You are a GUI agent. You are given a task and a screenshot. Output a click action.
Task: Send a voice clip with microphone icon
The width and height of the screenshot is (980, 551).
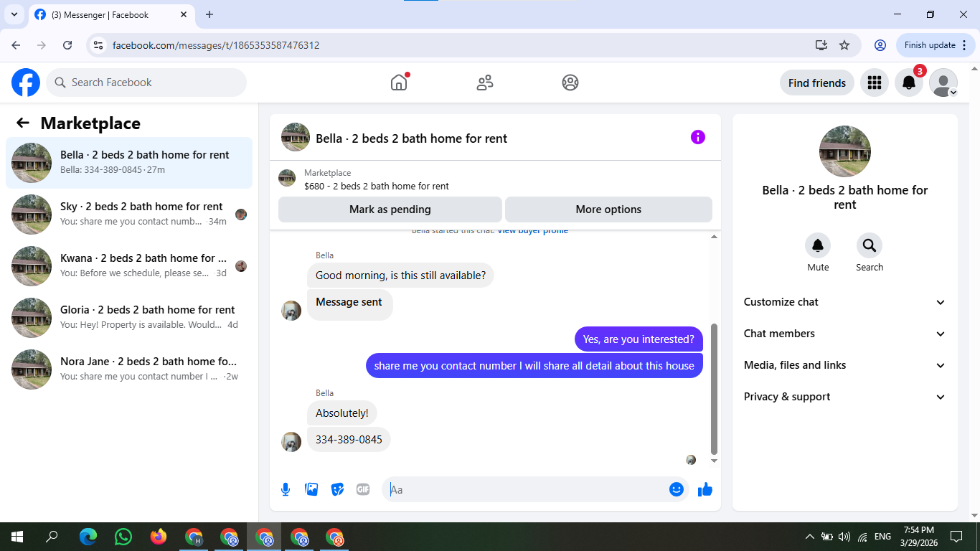click(286, 489)
